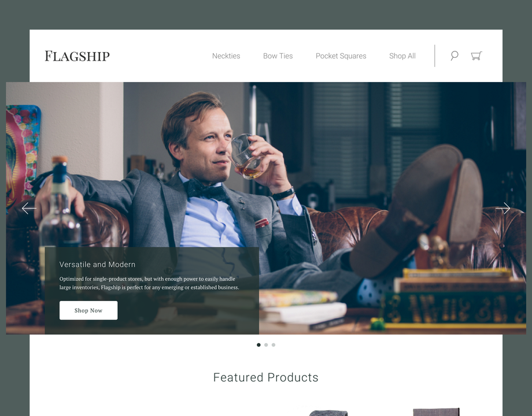Click the Versatile and Modern heading

(97, 265)
